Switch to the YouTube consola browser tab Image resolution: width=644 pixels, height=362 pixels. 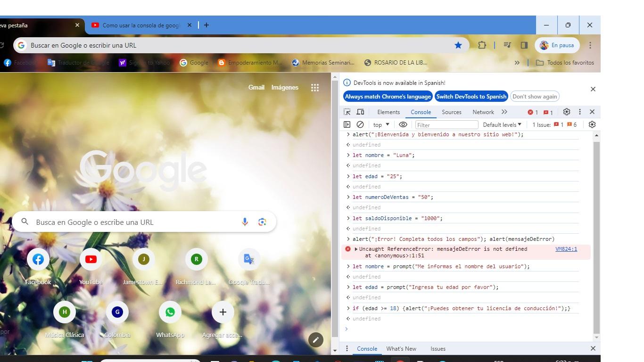click(141, 25)
